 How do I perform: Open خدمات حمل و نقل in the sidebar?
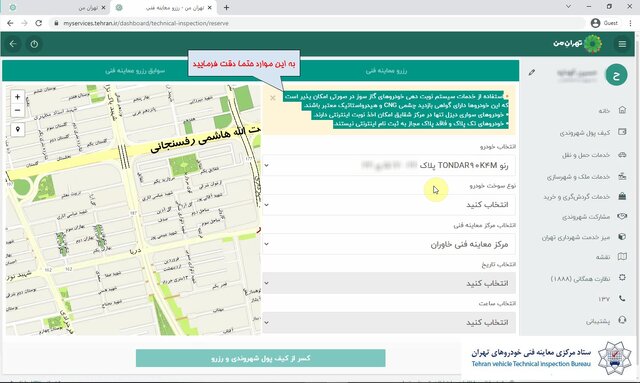[x=586, y=155]
